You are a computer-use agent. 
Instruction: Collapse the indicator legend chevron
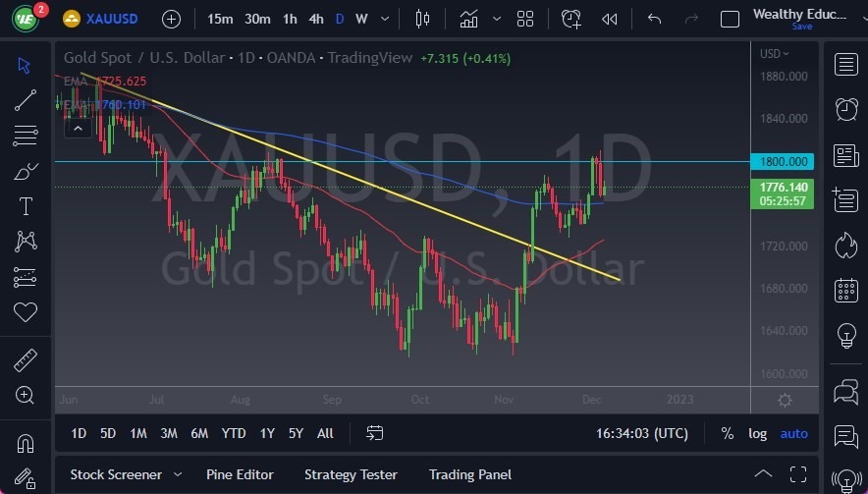point(78,129)
